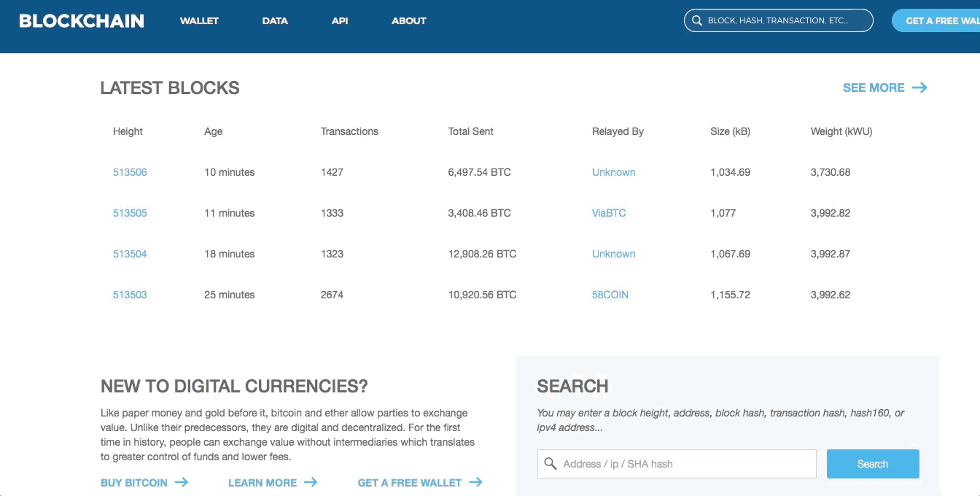Click the 6,497.54 BTC total sent value
This screenshot has width=980, height=496.
point(480,172)
